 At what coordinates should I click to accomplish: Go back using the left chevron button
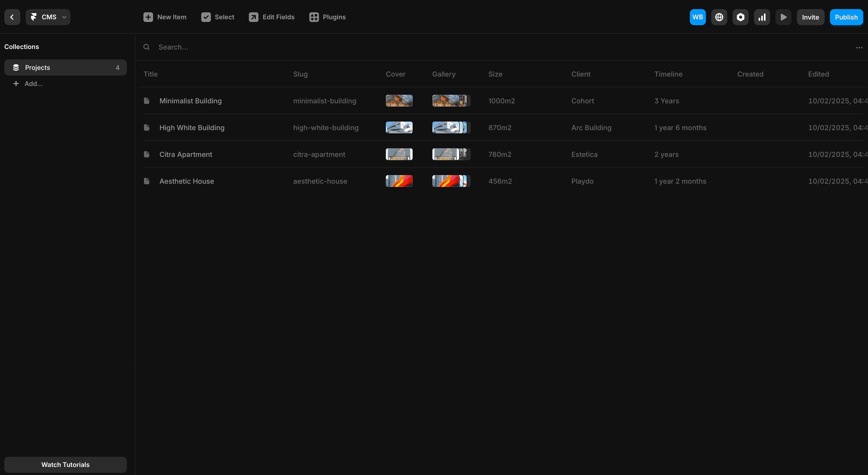[12, 17]
